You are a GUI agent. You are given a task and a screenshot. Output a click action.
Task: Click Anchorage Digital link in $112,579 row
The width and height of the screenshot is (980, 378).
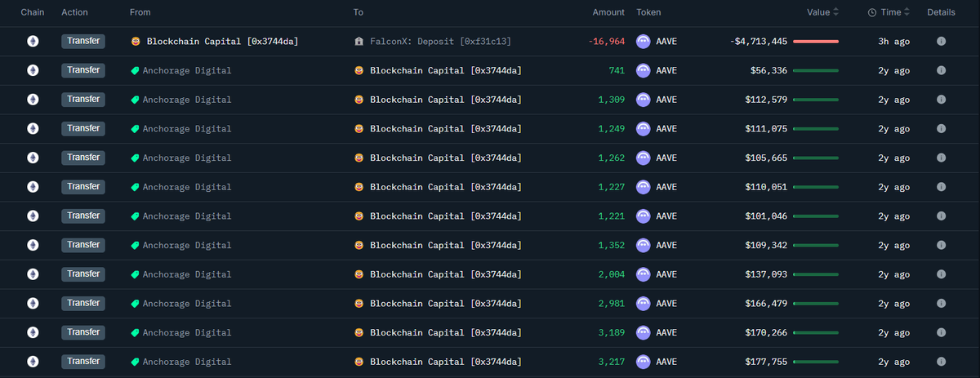pos(187,100)
